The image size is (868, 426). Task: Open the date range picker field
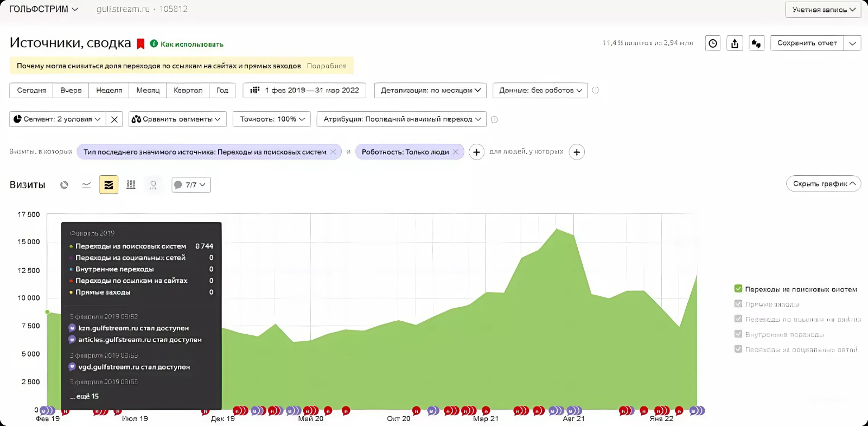(304, 90)
